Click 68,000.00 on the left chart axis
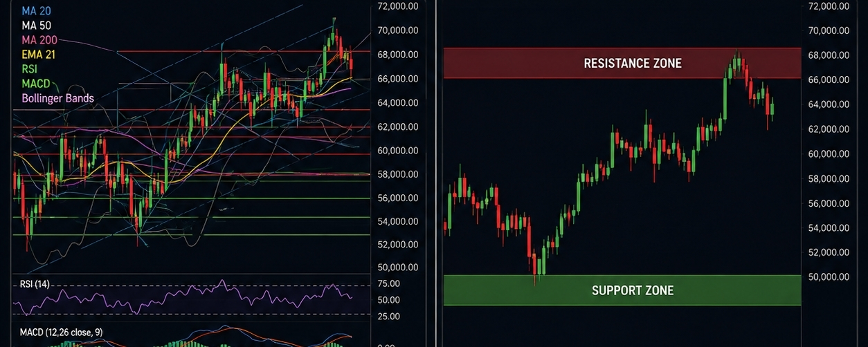Viewport: 868px width, 347px height. coord(397,55)
